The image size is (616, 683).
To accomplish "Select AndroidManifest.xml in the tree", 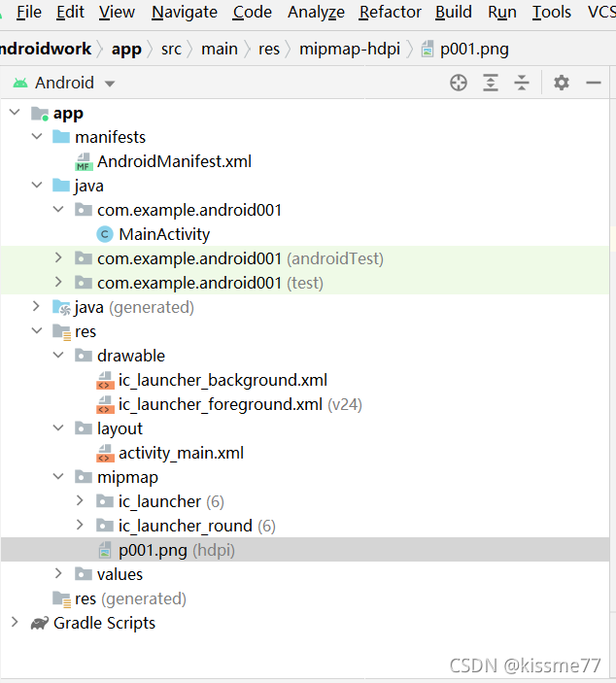I will pos(174,161).
